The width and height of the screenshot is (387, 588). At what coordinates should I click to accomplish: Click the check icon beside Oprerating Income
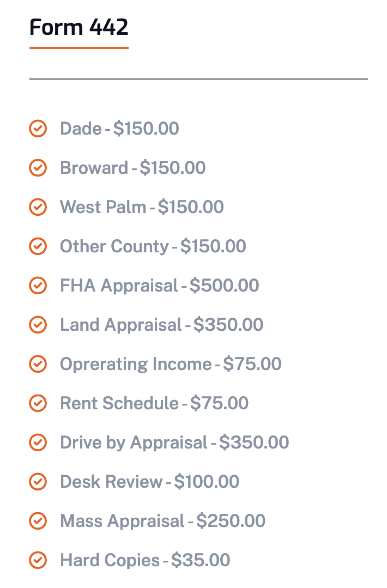(x=38, y=364)
